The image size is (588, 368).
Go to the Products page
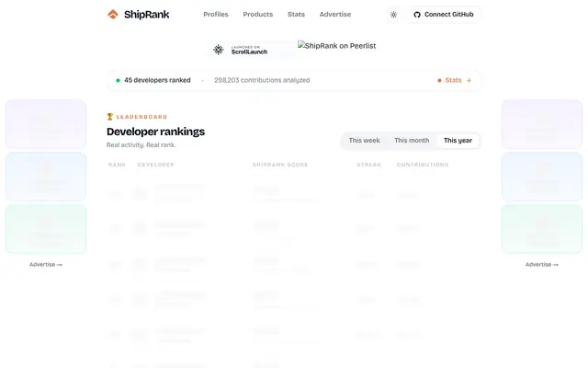click(258, 15)
